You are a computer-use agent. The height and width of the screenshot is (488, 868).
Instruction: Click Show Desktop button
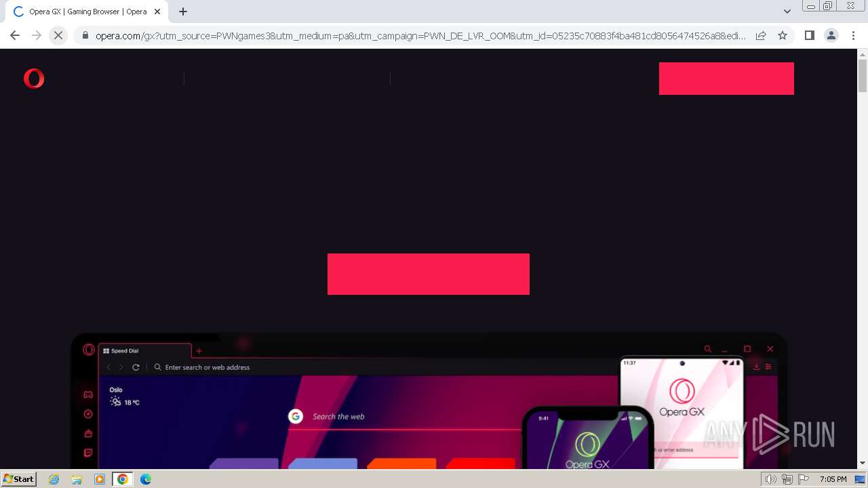(860, 479)
